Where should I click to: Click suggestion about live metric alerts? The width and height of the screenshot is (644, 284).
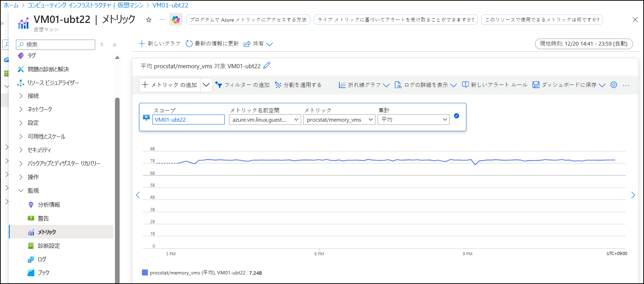(x=396, y=20)
